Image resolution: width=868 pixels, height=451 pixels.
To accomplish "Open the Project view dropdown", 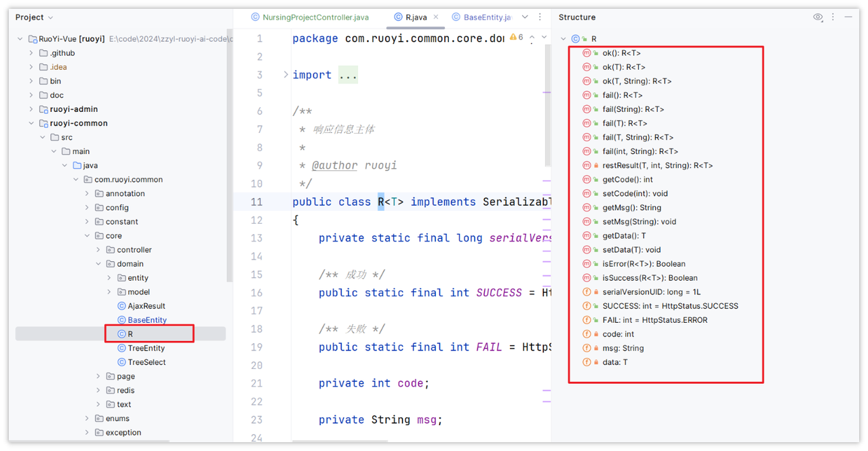I will 34,18.
